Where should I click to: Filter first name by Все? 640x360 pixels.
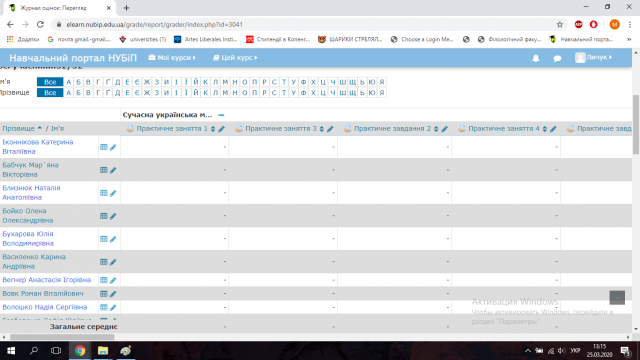coord(50,82)
